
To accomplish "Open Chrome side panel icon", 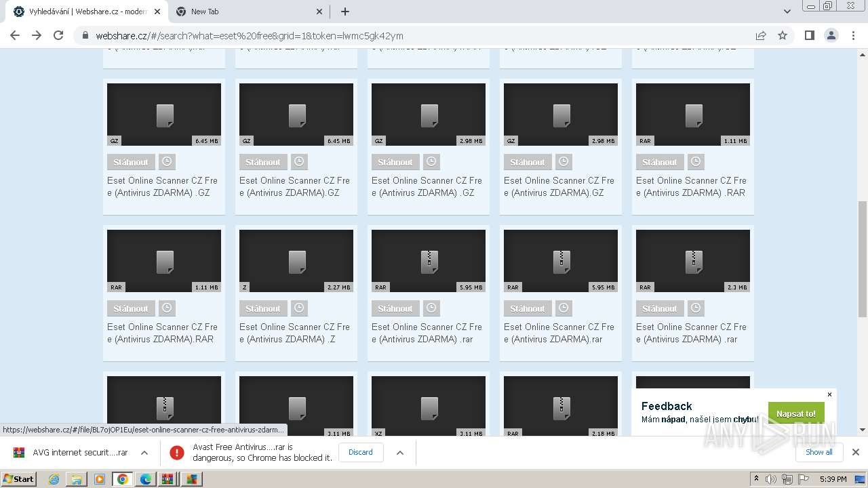I will point(809,35).
